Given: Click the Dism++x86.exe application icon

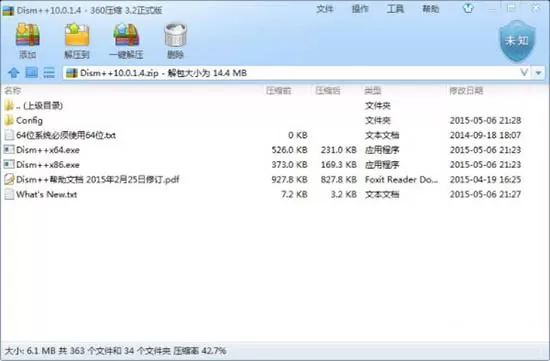Looking at the screenshot, I should [9, 165].
